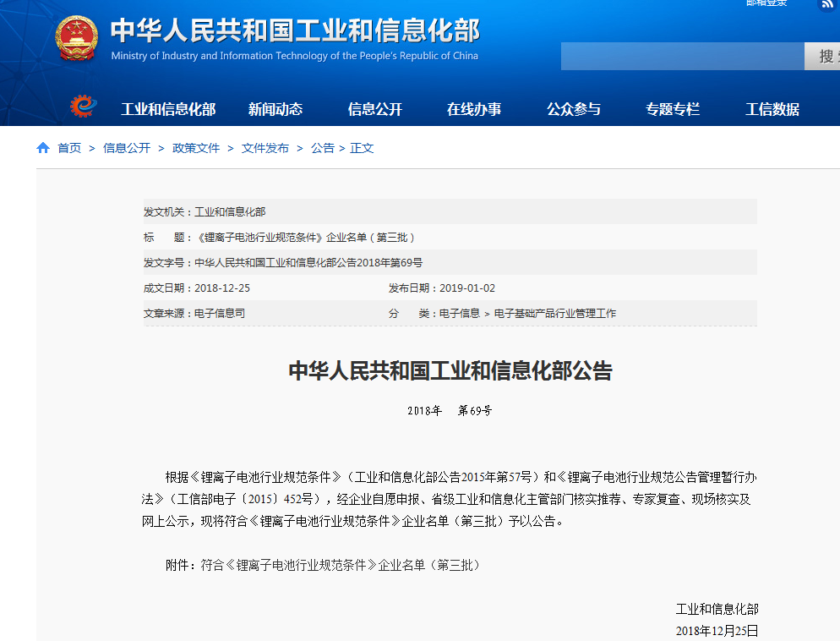Navigate to 专题专栏
The height and width of the screenshot is (641, 840).
(673, 109)
